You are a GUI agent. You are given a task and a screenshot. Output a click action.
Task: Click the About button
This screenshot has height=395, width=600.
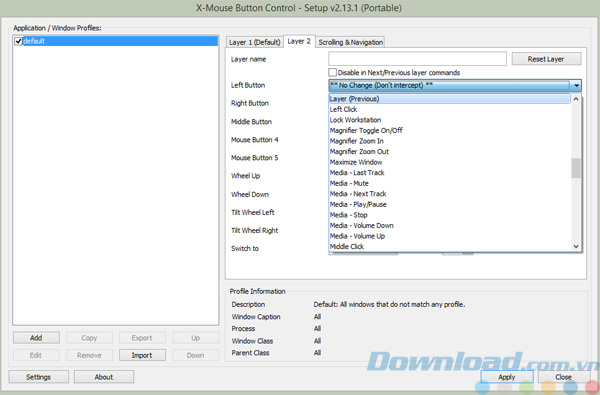point(104,377)
